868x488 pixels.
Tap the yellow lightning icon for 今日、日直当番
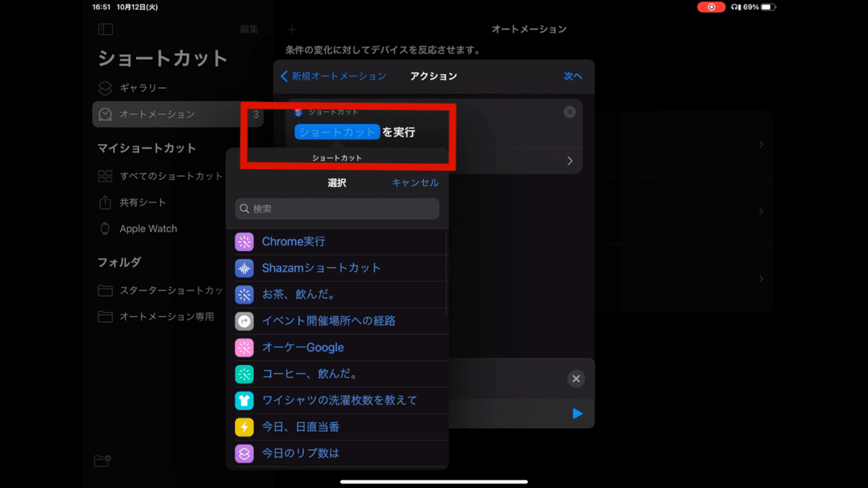tap(244, 427)
